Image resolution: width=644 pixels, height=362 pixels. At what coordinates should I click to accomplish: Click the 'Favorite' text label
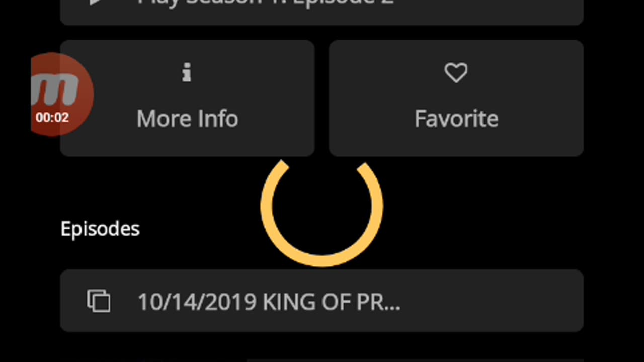456,119
